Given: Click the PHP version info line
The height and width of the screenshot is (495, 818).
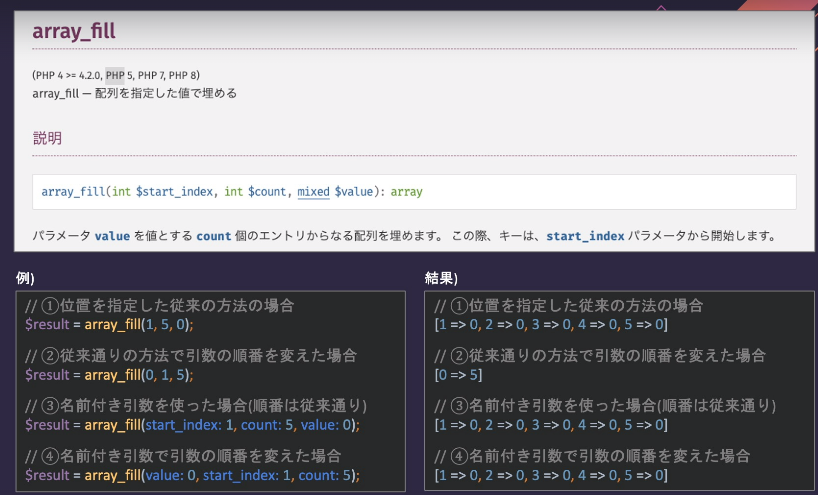Looking at the screenshot, I should [116, 75].
